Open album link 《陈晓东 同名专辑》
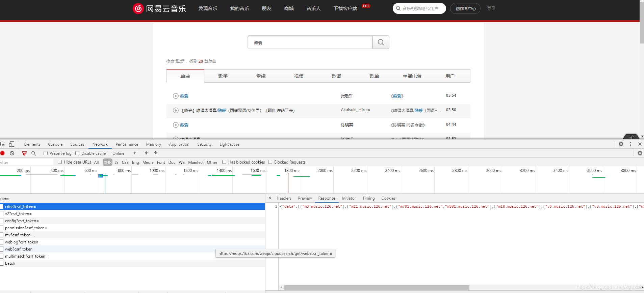 tap(408, 125)
